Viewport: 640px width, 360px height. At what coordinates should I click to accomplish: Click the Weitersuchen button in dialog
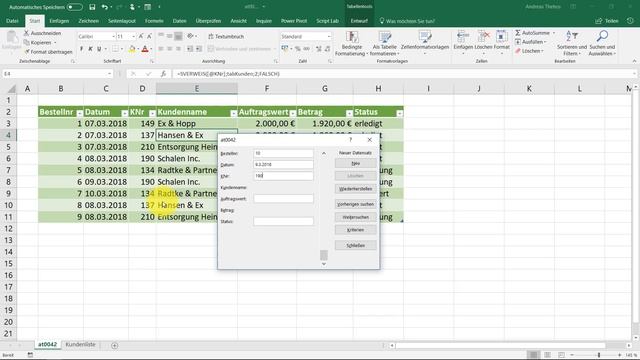click(x=356, y=217)
